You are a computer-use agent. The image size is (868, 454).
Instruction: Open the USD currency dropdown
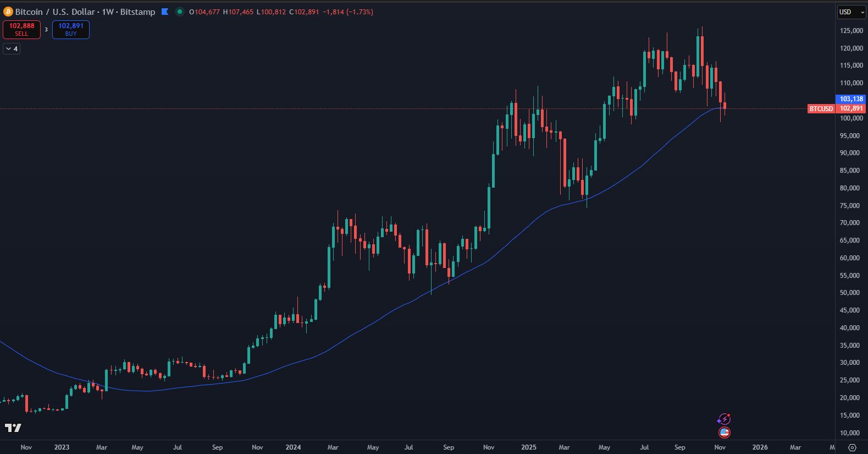click(851, 12)
